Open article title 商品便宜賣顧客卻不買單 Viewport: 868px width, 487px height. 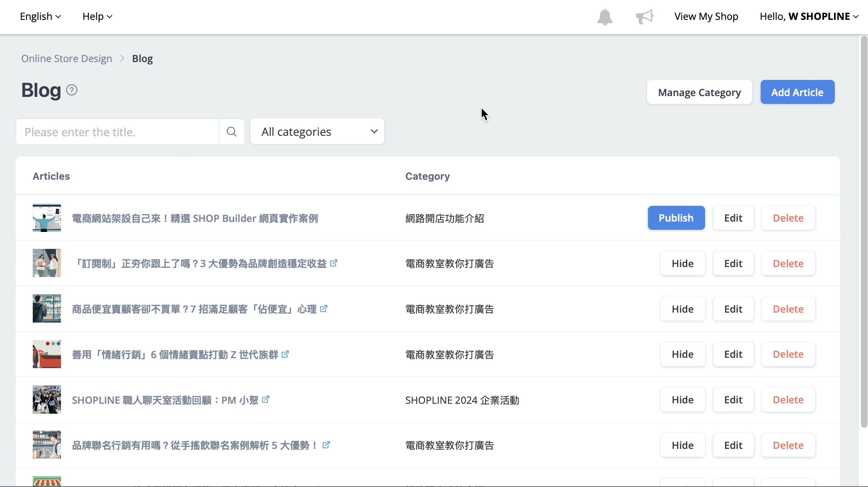pos(194,309)
